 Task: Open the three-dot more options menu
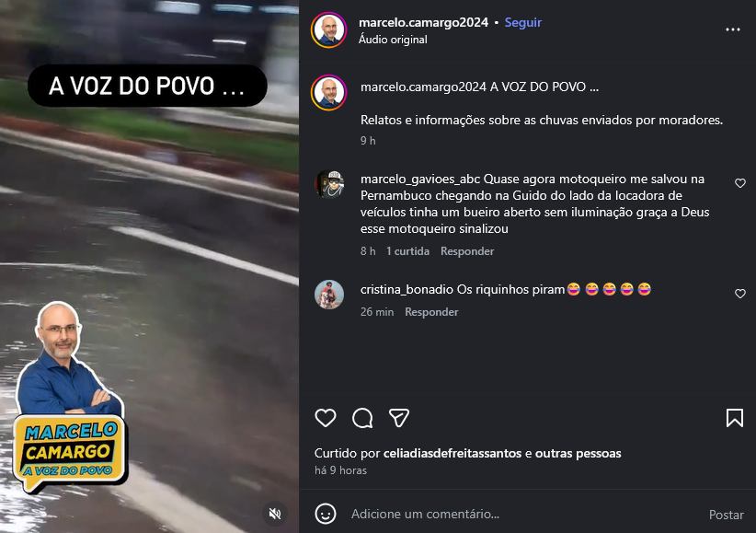pyautogui.click(x=733, y=30)
